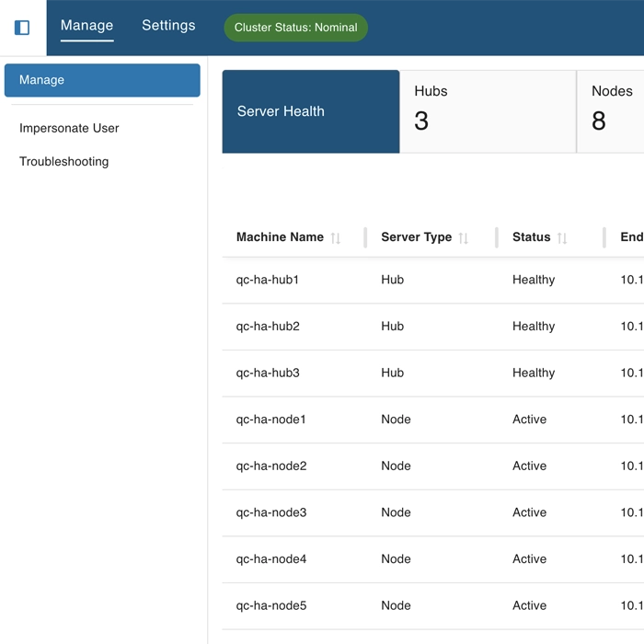The image size is (644, 644).
Task: Select the qc-ha-node5 row name
Action: point(271,605)
